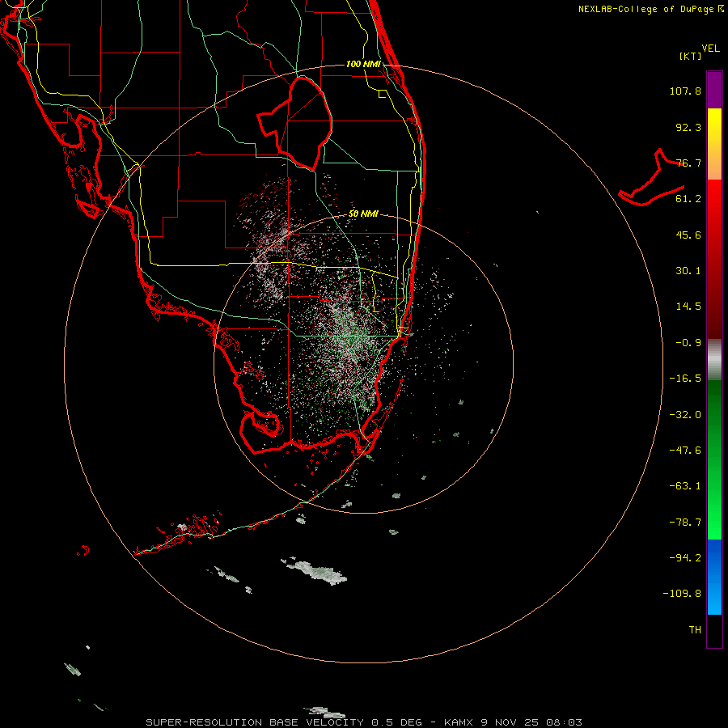Screen dimensions: 728x728
Task: Click the Super-Resolution Base Velocity caption
Action: (x=364, y=722)
